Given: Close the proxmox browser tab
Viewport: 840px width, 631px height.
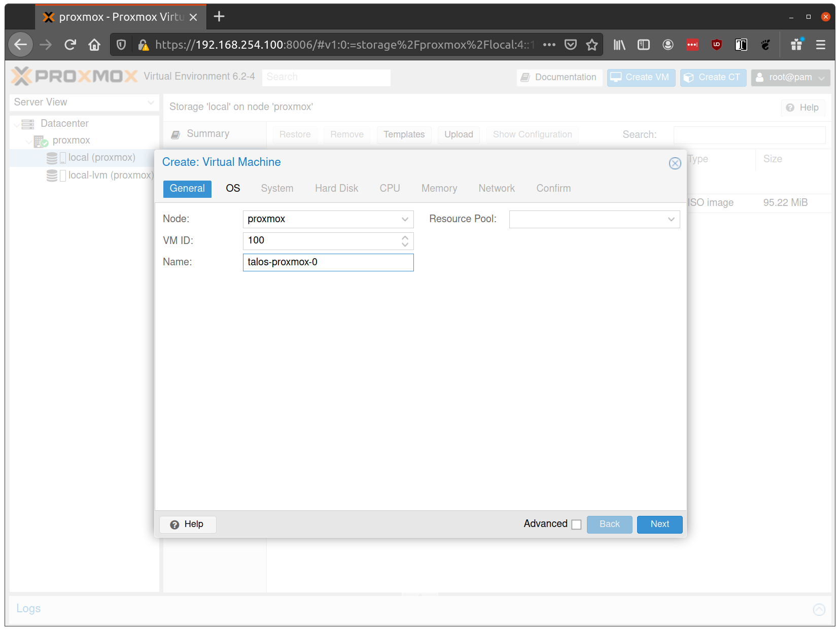Looking at the screenshot, I should coord(193,17).
